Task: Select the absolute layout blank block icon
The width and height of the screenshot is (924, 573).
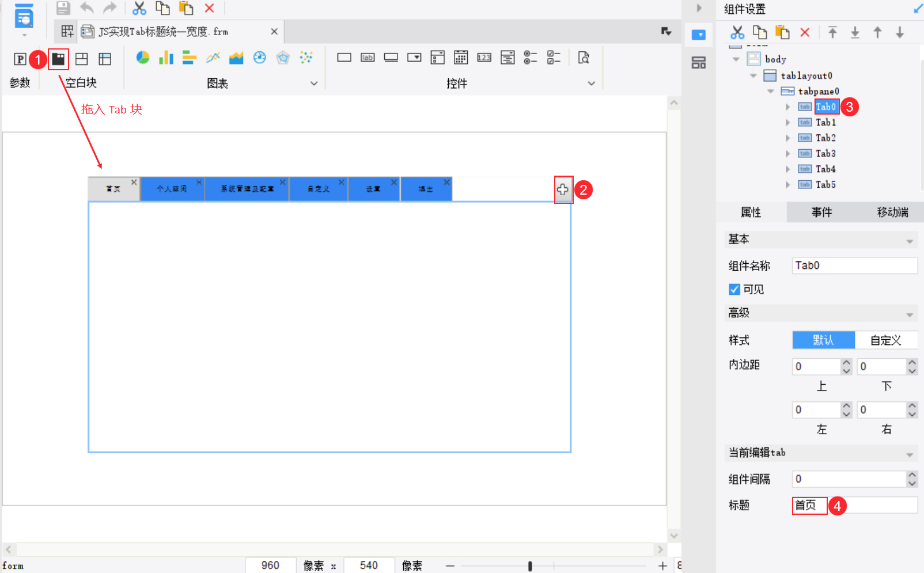Action: pyautogui.click(x=82, y=59)
